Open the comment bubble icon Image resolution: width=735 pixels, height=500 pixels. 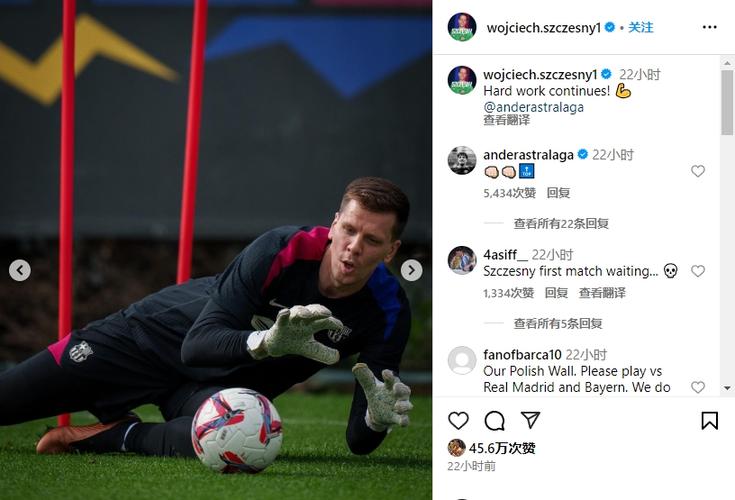(495, 420)
